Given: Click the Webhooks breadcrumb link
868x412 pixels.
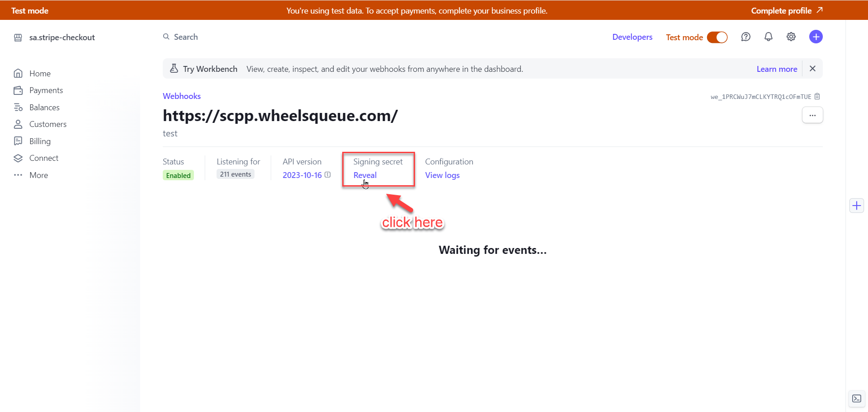Looking at the screenshot, I should coord(182,96).
